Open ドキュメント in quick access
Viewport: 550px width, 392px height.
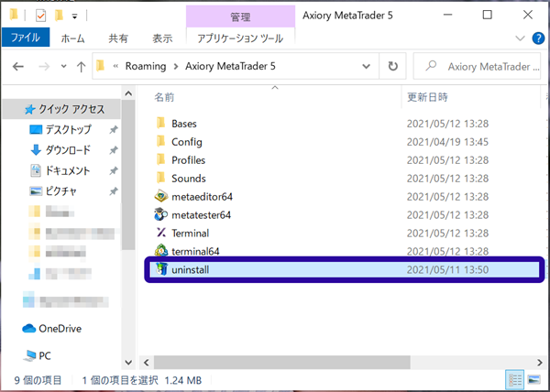tap(60, 170)
